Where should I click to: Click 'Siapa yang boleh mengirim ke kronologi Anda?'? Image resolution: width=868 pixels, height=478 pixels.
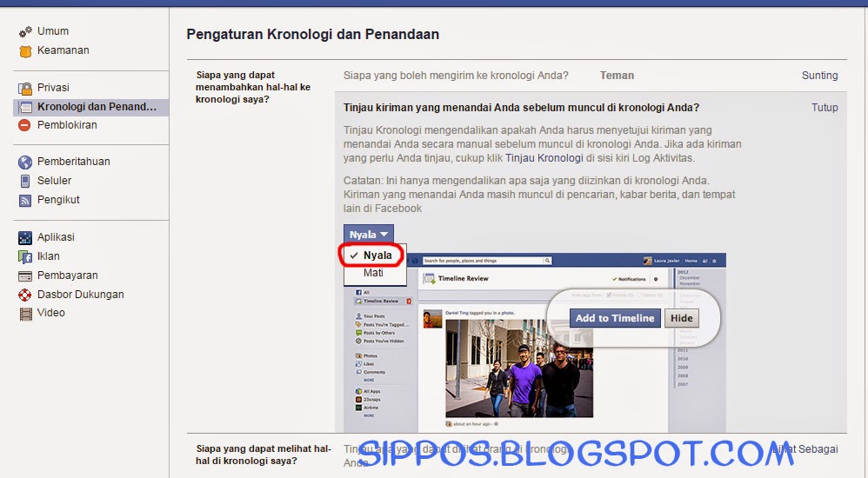(x=456, y=76)
